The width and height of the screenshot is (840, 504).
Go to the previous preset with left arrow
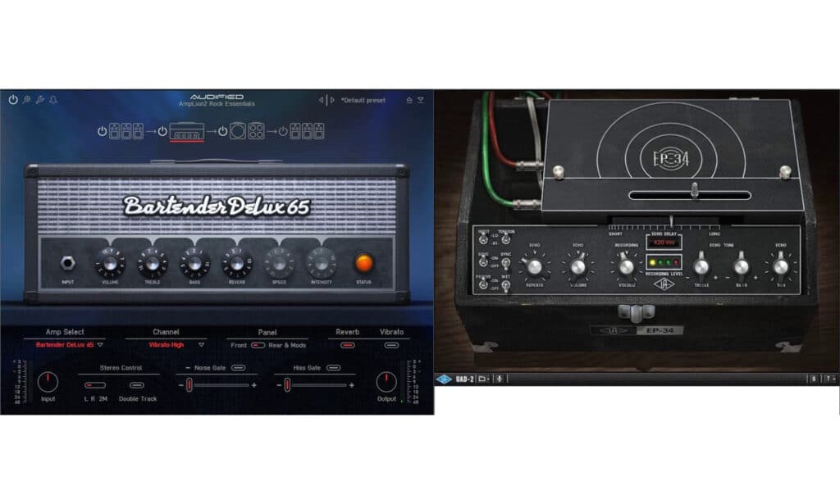coord(322,100)
